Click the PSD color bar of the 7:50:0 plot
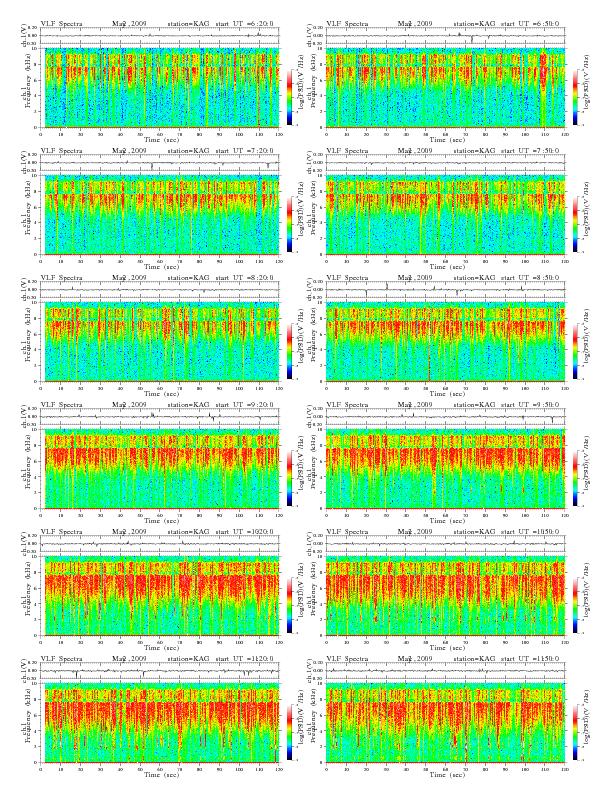This screenshot has height=792, width=612. (575, 224)
